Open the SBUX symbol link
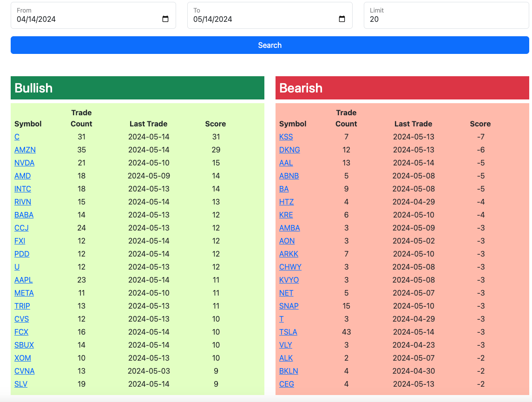The width and height of the screenshot is (532, 402). (x=24, y=345)
